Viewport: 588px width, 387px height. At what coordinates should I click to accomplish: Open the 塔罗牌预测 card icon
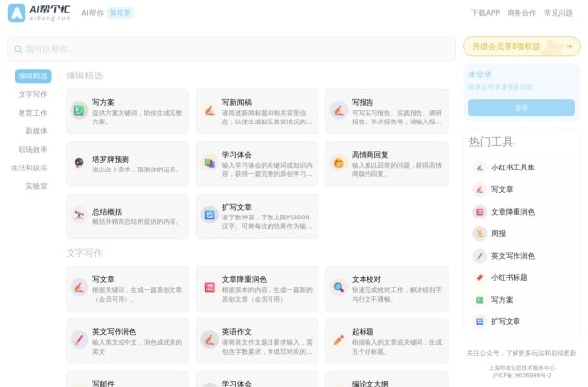[79, 163]
